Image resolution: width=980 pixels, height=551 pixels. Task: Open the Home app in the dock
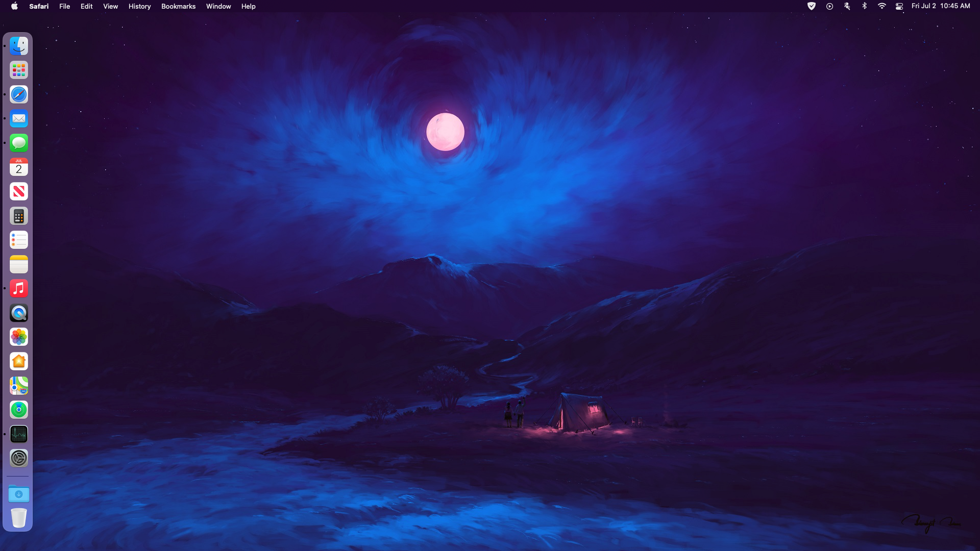click(x=19, y=361)
